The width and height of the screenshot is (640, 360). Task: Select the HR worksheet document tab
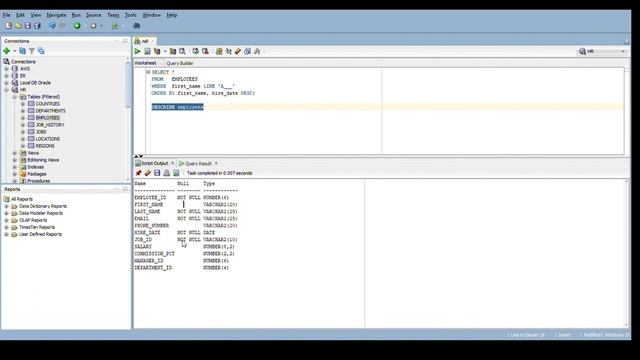145,41
